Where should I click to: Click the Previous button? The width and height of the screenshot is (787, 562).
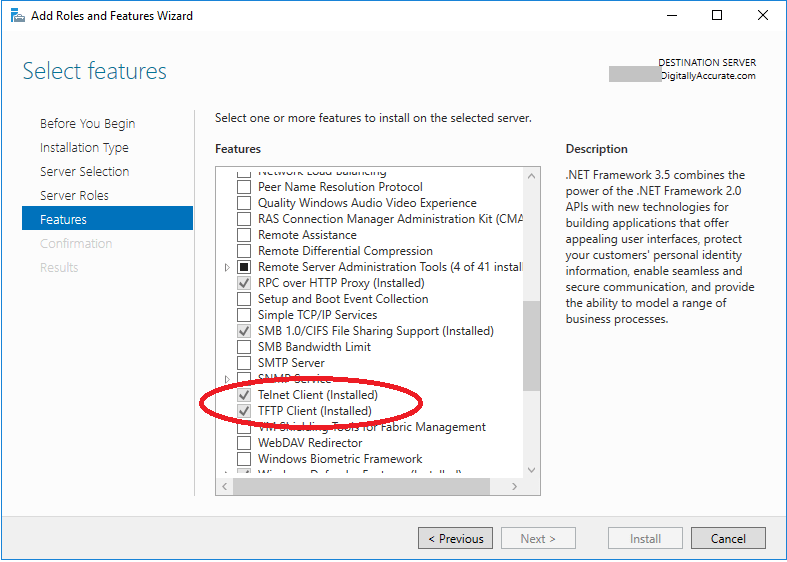[455, 538]
